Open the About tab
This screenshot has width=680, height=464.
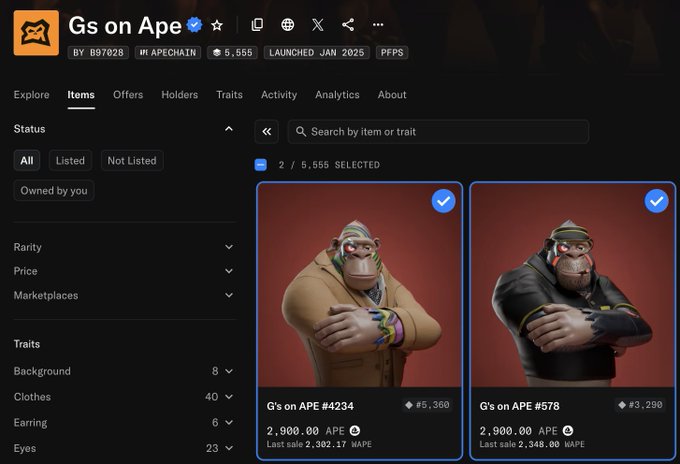point(392,95)
